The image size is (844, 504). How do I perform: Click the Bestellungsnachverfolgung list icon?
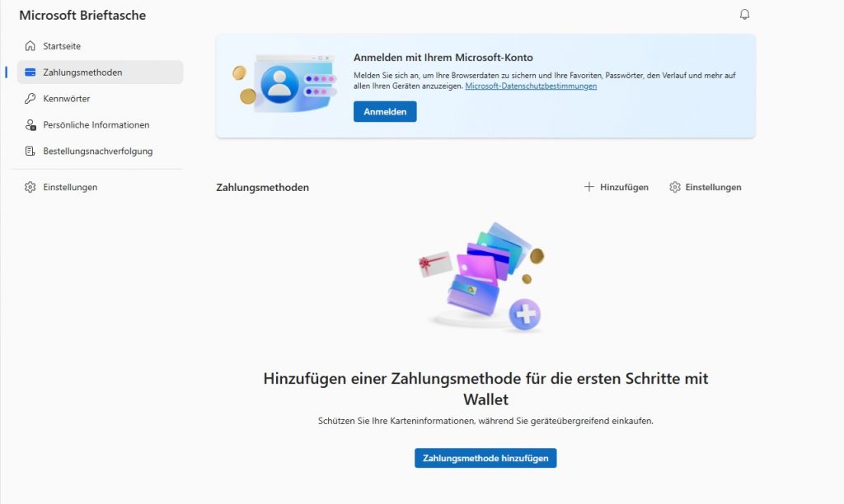pos(30,152)
